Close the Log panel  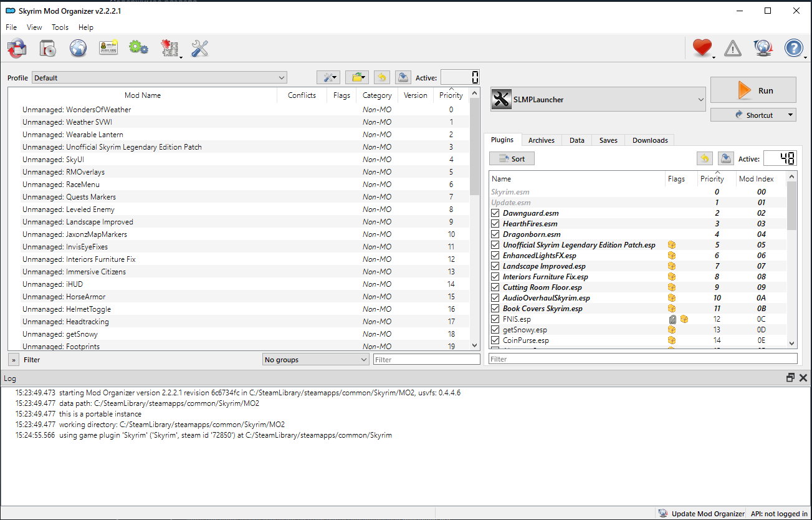coord(803,378)
